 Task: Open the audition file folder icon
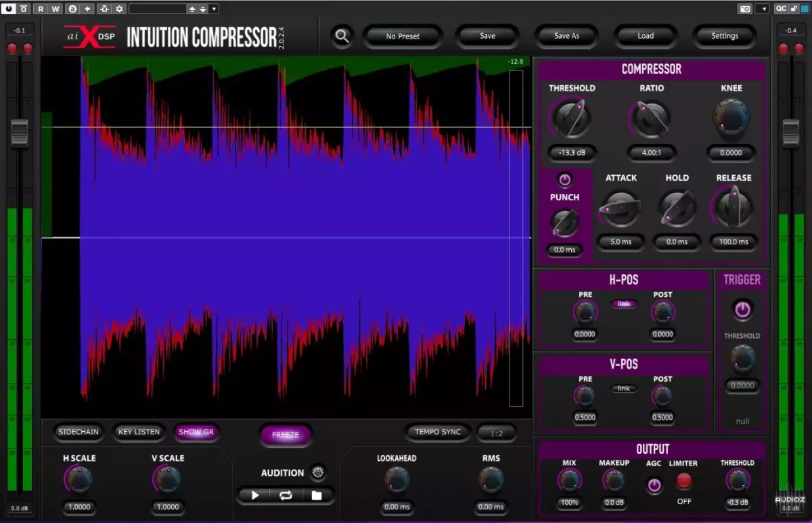pos(316,495)
